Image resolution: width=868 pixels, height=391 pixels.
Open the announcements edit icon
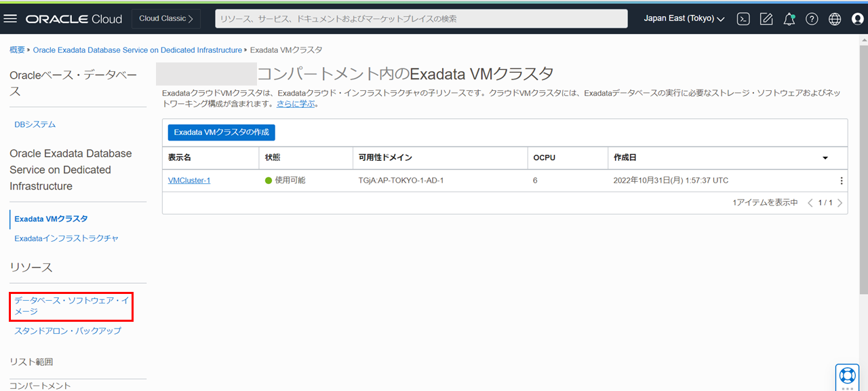(x=766, y=19)
